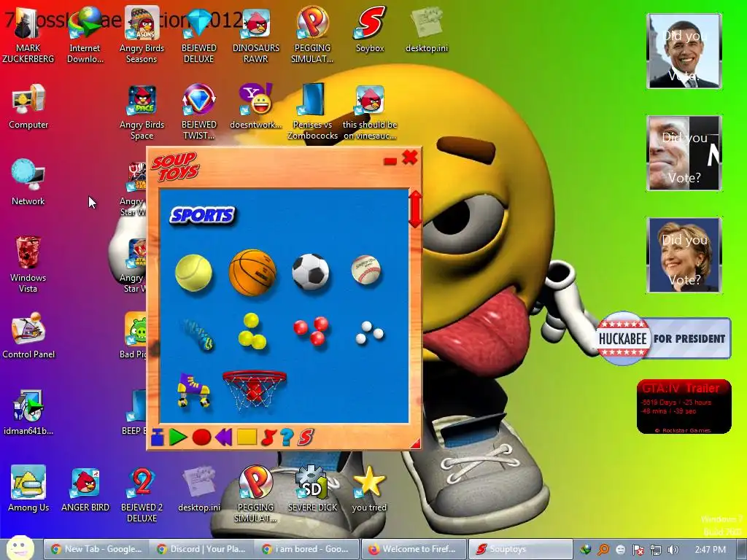Open the Network desktop icon
This screenshot has width=747, height=560.
pos(28,183)
